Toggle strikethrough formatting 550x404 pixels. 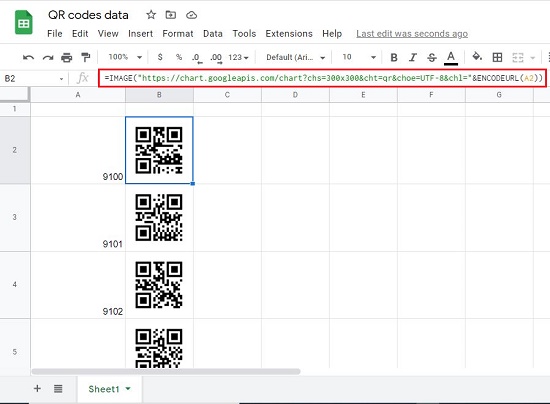click(432, 57)
